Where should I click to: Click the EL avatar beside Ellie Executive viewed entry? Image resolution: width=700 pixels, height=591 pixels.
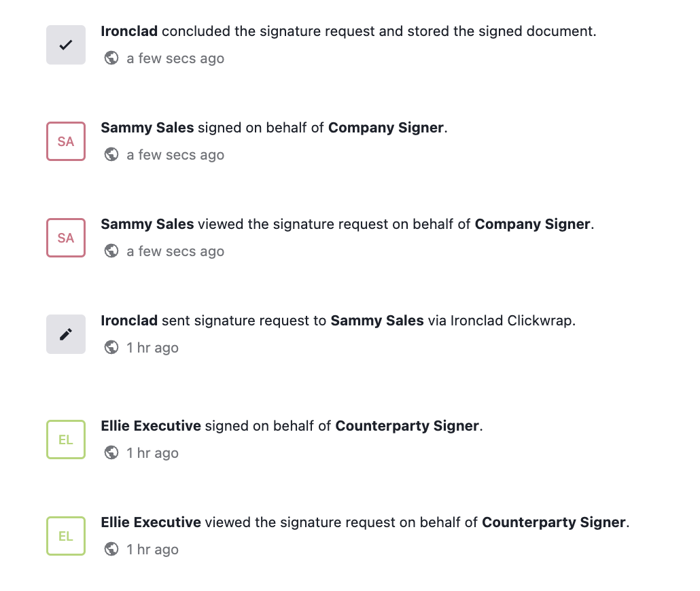pos(66,536)
